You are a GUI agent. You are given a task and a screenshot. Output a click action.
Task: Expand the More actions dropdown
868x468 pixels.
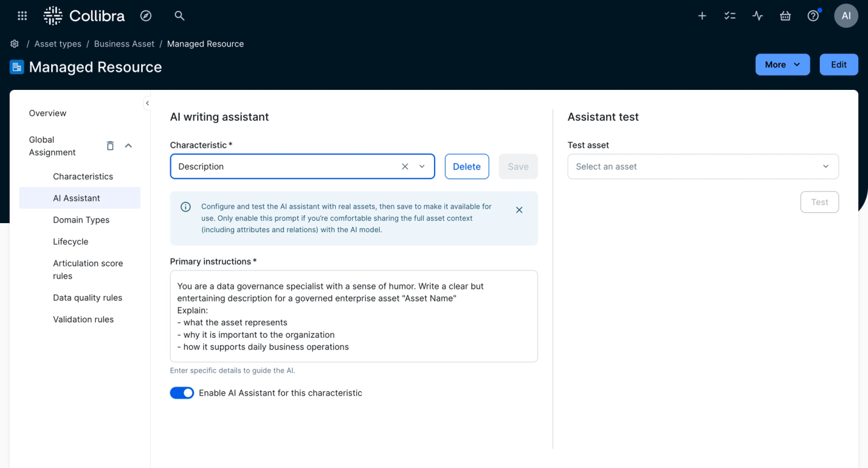tap(782, 65)
